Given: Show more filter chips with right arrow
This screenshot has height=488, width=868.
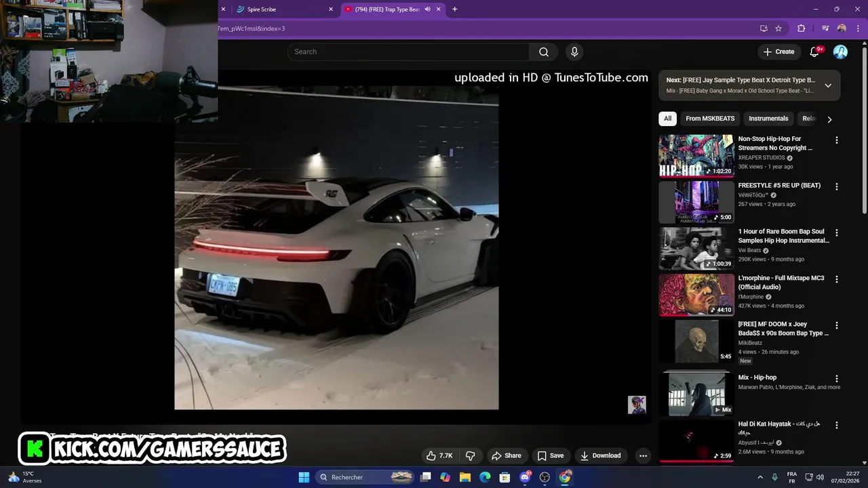Looking at the screenshot, I should pos(829,119).
